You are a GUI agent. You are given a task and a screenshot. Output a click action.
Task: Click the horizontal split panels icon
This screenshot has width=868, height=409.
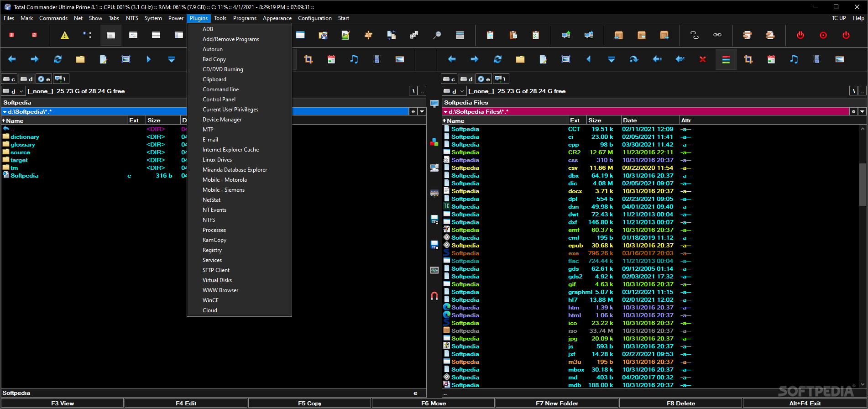point(156,35)
